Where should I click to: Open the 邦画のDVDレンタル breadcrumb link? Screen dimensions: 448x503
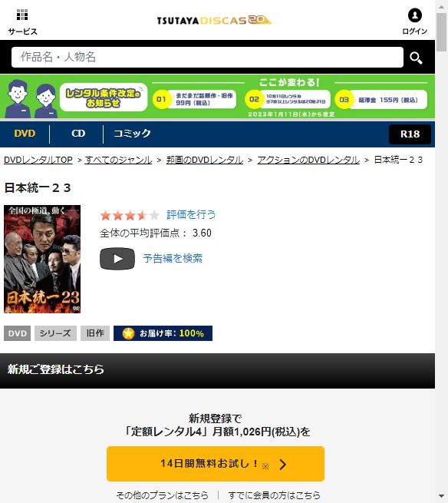tap(205, 160)
